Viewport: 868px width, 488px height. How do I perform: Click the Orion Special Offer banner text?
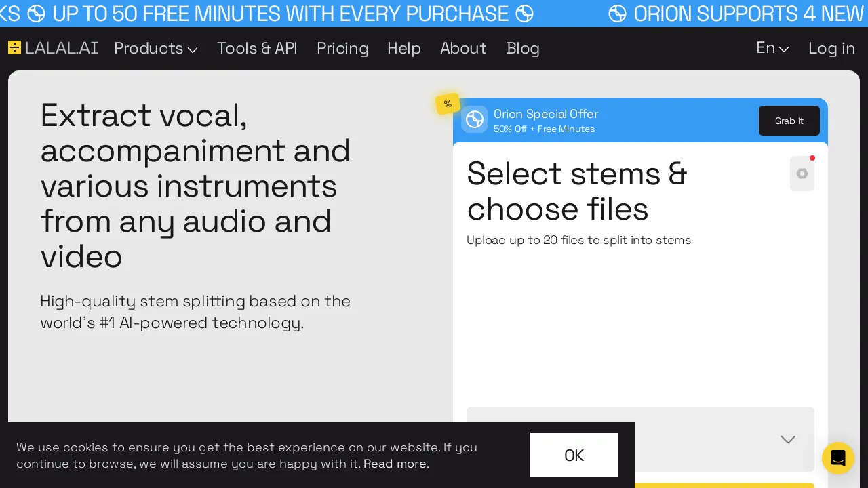click(546, 114)
